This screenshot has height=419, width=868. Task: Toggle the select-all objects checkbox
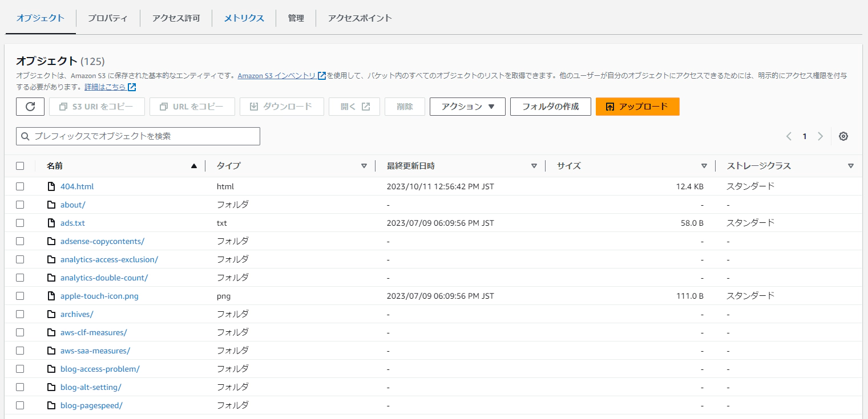click(20, 166)
